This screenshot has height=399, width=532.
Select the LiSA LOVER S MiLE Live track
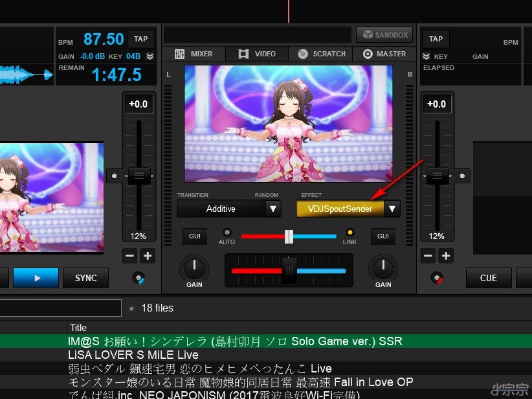coord(133,355)
